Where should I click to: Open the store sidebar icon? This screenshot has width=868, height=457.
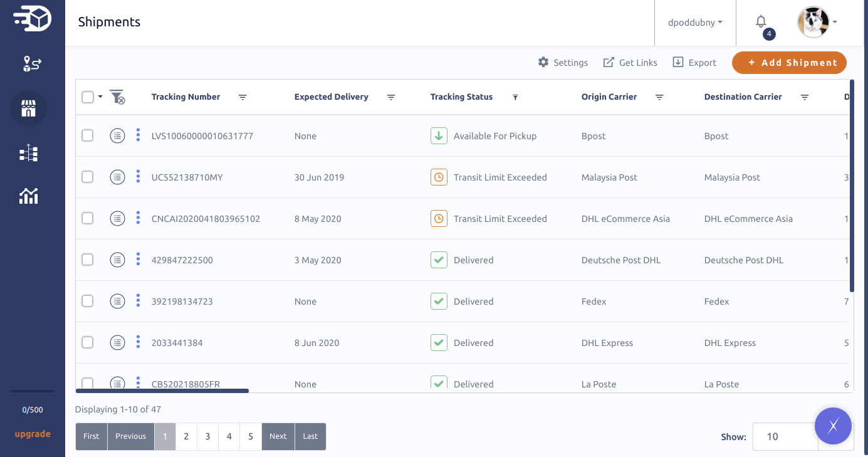[29, 110]
